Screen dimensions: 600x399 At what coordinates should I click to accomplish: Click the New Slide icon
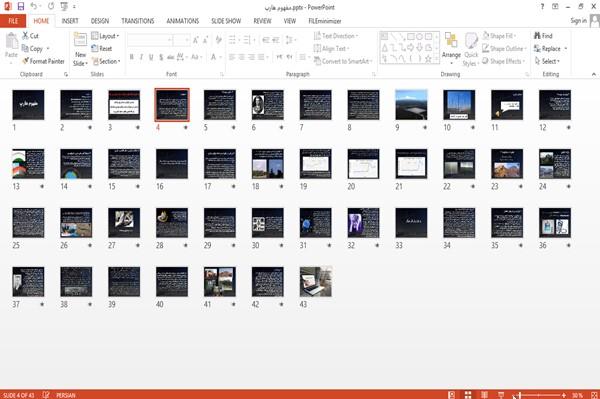click(x=80, y=41)
